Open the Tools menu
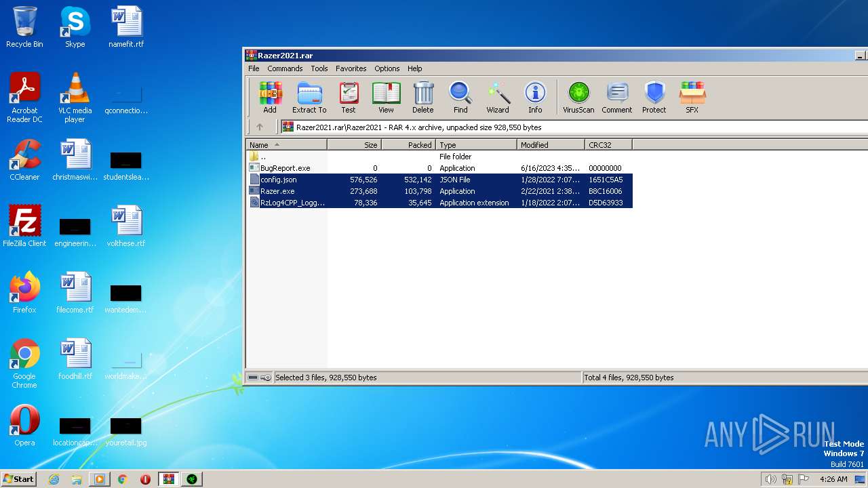The image size is (868, 488). [319, 68]
